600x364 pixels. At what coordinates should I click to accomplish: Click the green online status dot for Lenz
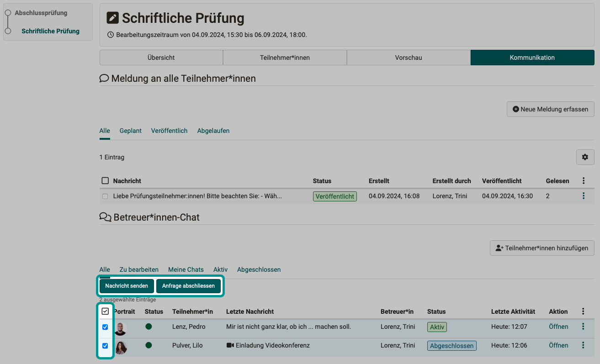tap(149, 327)
